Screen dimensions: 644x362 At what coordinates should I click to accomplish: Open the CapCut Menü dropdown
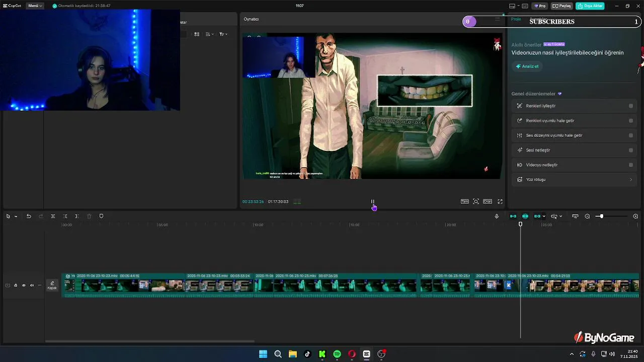tap(35, 6)
